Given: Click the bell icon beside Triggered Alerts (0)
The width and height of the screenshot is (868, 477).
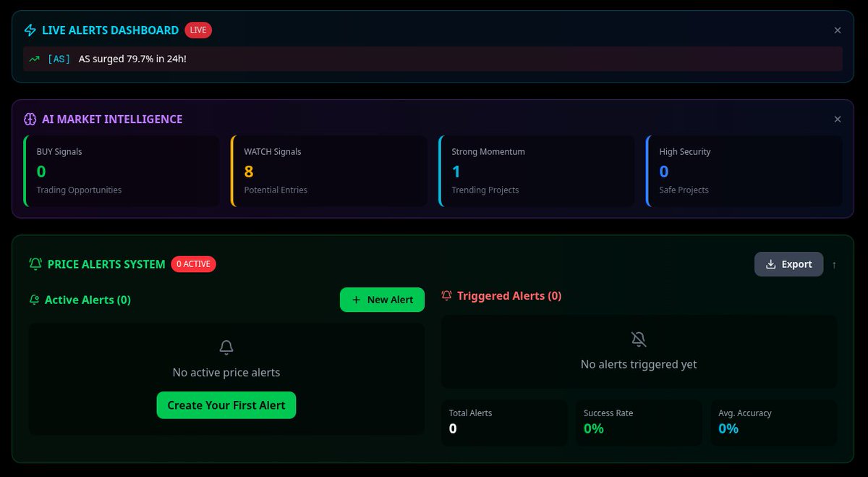Looking at the screenshot, I should (x=446, y=295).
